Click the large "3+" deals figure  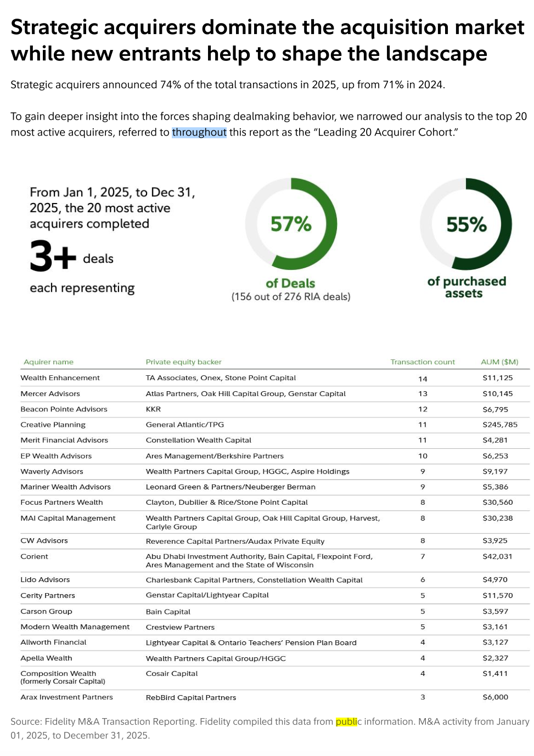53,256
